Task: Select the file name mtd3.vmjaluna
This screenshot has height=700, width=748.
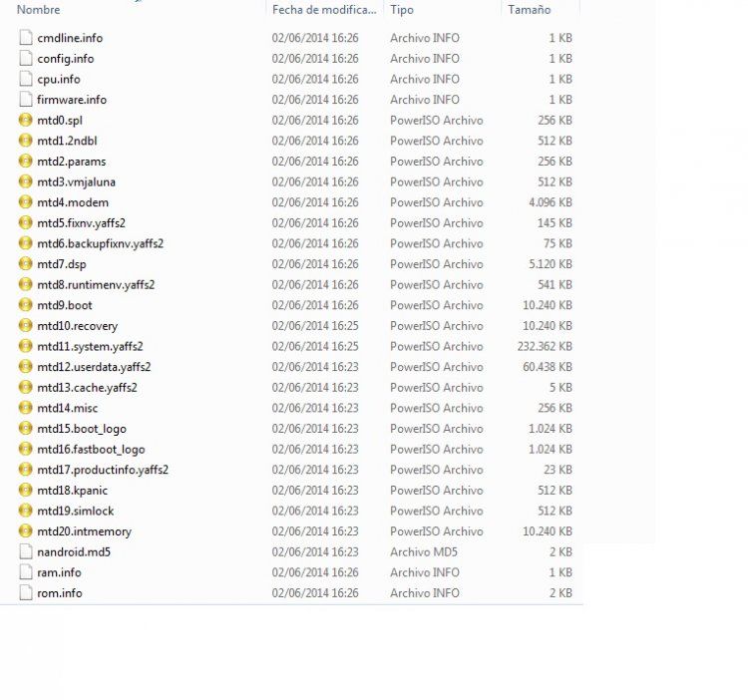Action: click(x=76, y=181)
